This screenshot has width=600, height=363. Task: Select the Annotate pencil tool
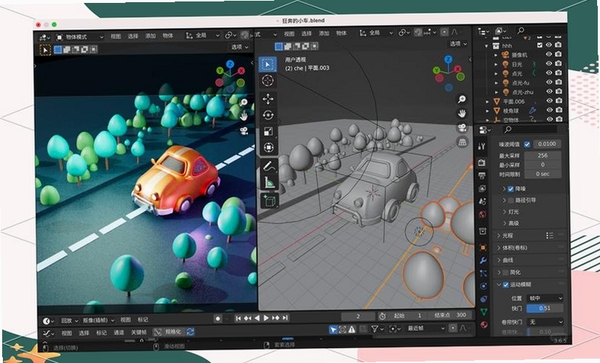(x=269, y=166)
